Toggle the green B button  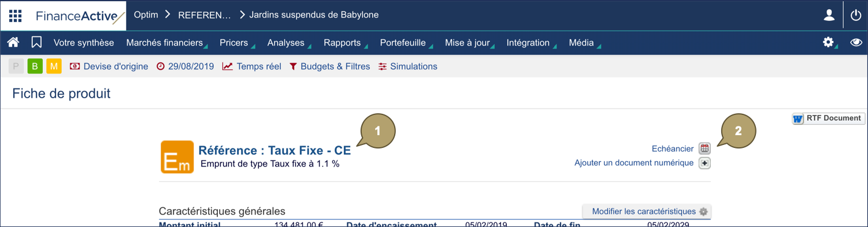coord(35,66)
